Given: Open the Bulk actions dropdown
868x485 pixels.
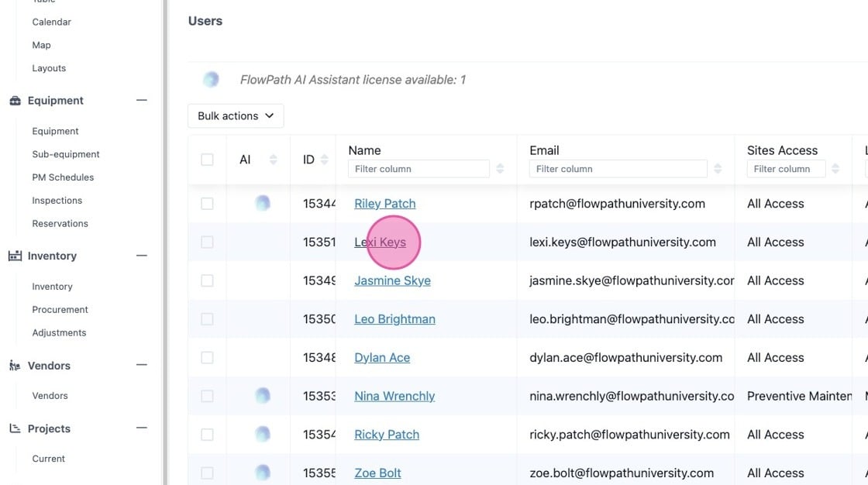Looking at the screenshot, I should pos(236,115).
